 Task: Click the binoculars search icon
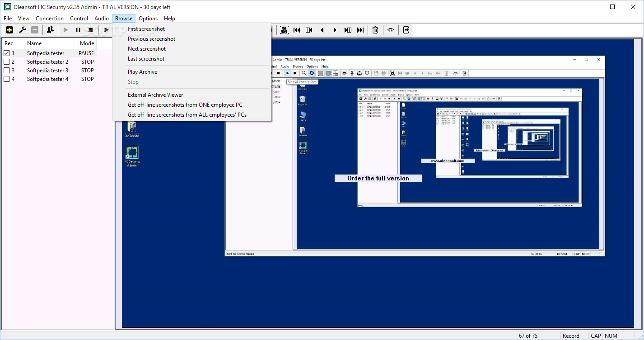[x=284, y=30]
